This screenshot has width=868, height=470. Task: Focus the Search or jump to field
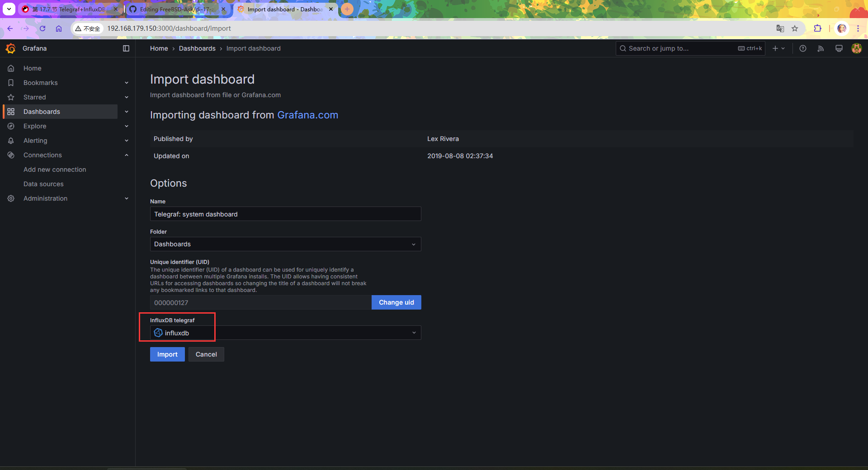(x=690, y=48)
